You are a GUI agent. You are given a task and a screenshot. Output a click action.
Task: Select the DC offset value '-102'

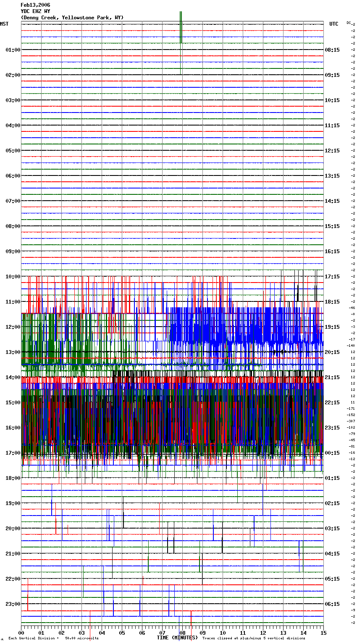pyautogui.click(x=351, y=427)
